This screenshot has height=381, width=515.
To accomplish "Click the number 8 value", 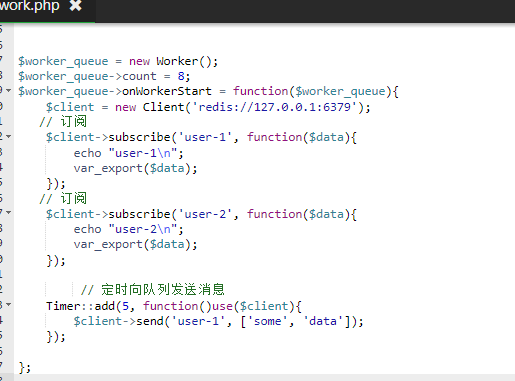I will pos(181,76).
